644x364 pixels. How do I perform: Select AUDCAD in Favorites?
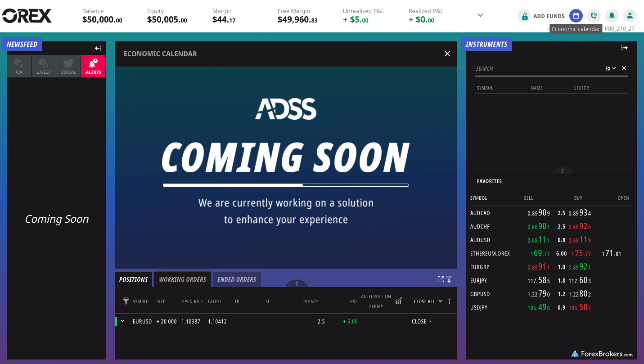click(480, 213)
